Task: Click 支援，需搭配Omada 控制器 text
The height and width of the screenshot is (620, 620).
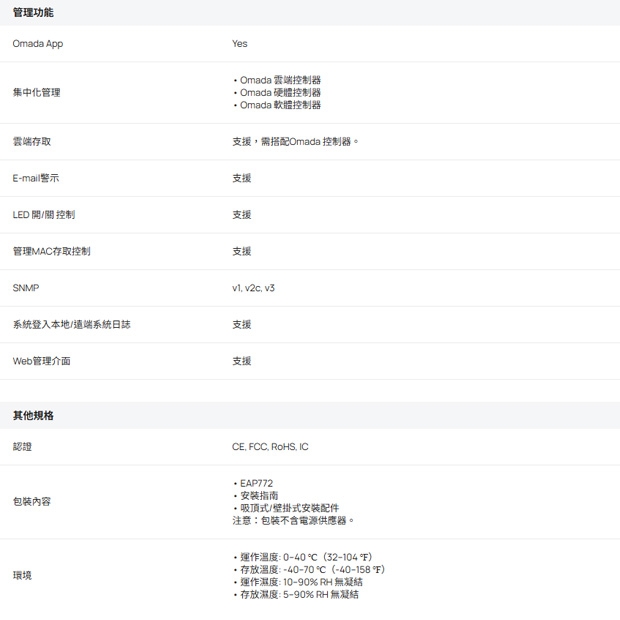Action: 295,142
